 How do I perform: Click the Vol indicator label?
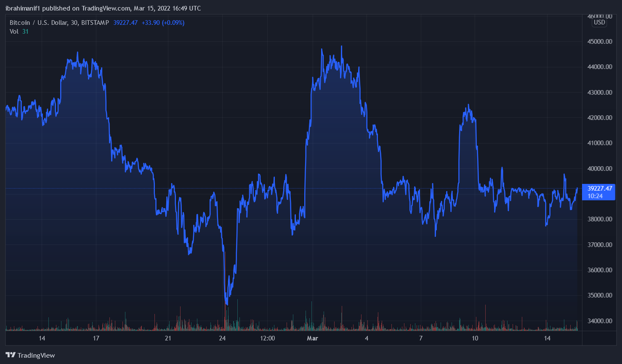coord(14,32)
